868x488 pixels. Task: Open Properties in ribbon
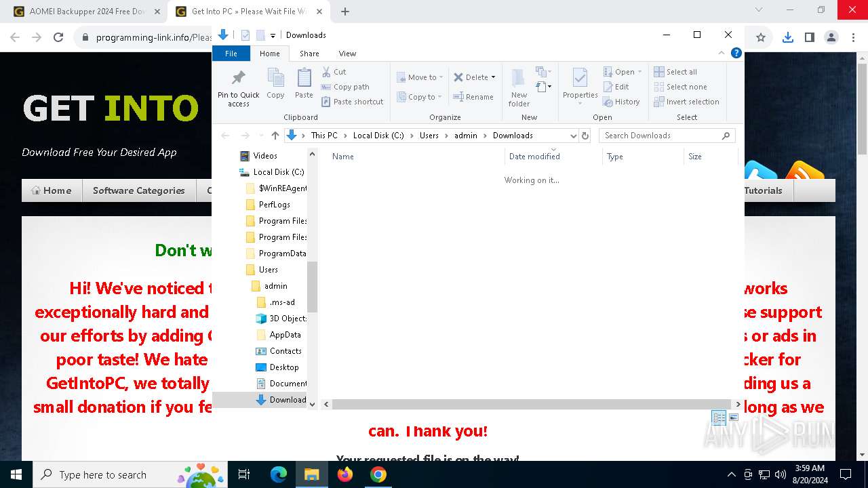580,87
